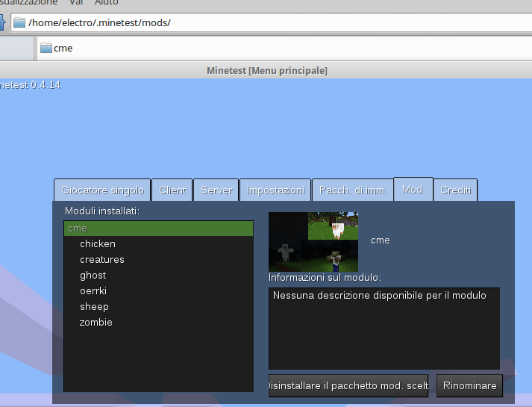Click the cme mod screenshot thumbnail
The height and width of the screenshot is (407, 532).
pos(313,241)
